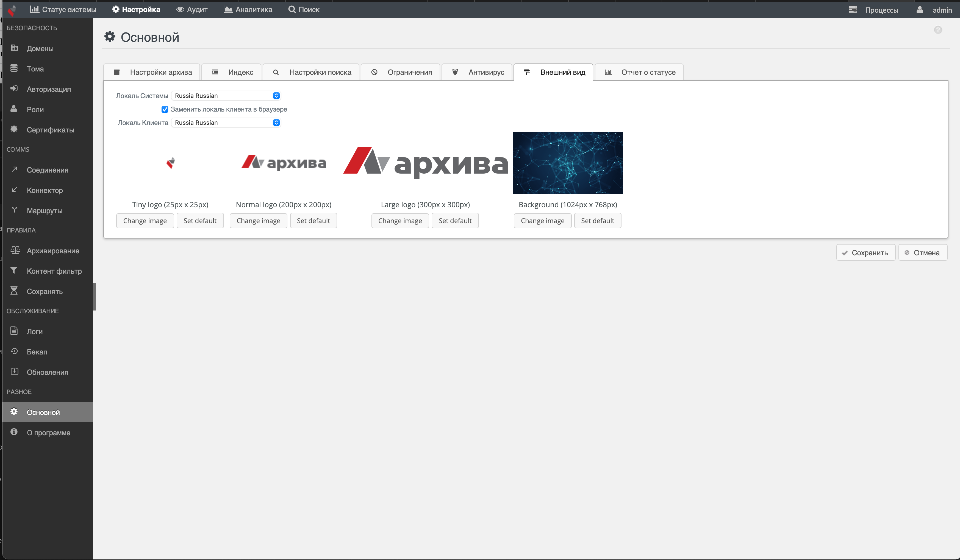The height and width of the screenshot is (560, 960).
Task: Click the Обновления download icon
Action: 14,372
